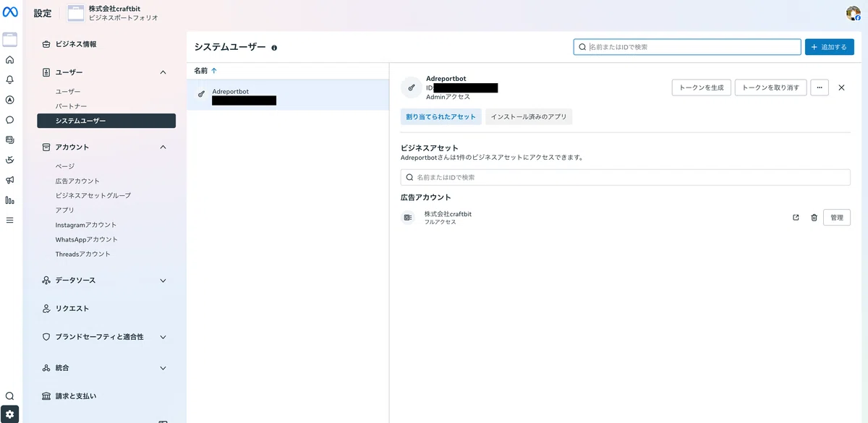Expand the 統合 section
Image resolution: width=868 pixels, height=423 pixels.
click(163, 368)
